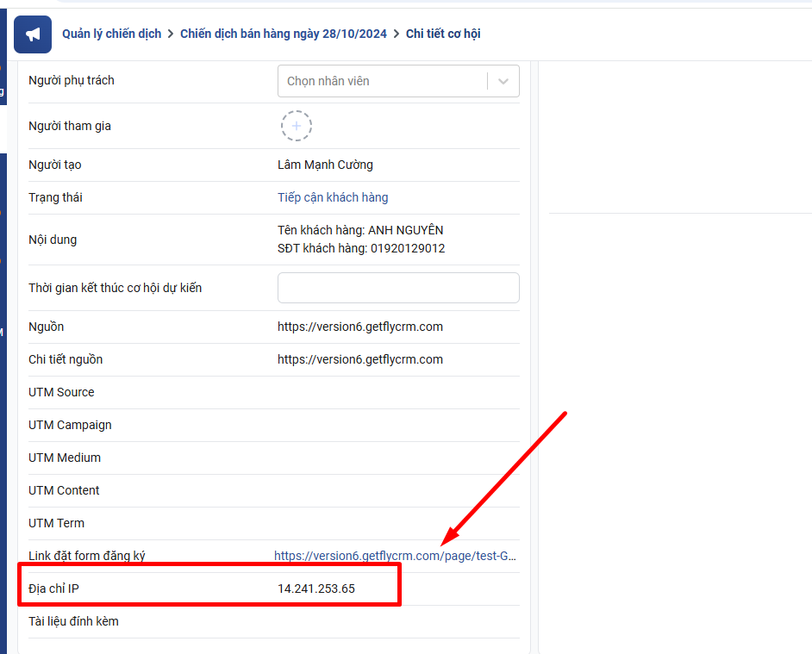The width and height of the screenshot is (812, 654).
Task: Click the customer phone number line
Action: pos(361,248)
